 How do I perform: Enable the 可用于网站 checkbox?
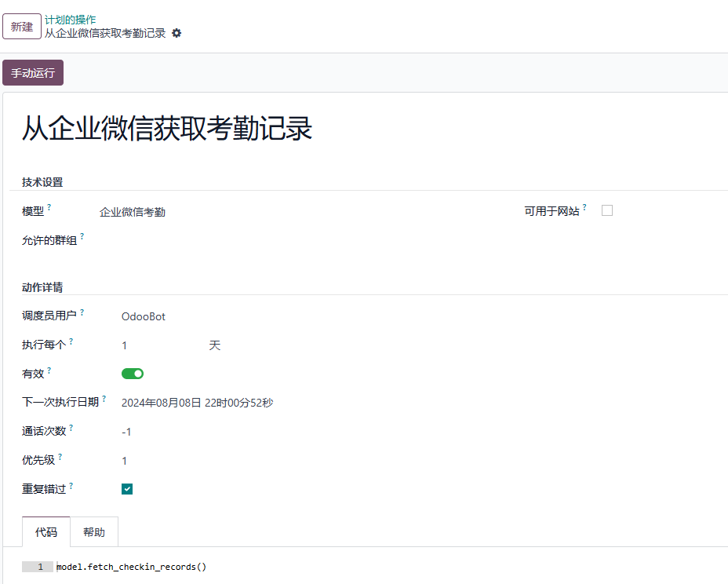click(607, 210)
